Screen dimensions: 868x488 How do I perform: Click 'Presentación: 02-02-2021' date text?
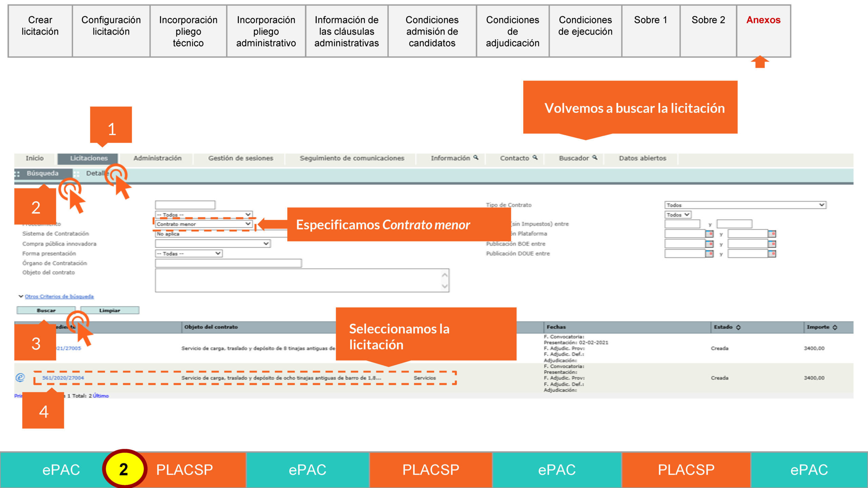(x=576, y=343)
